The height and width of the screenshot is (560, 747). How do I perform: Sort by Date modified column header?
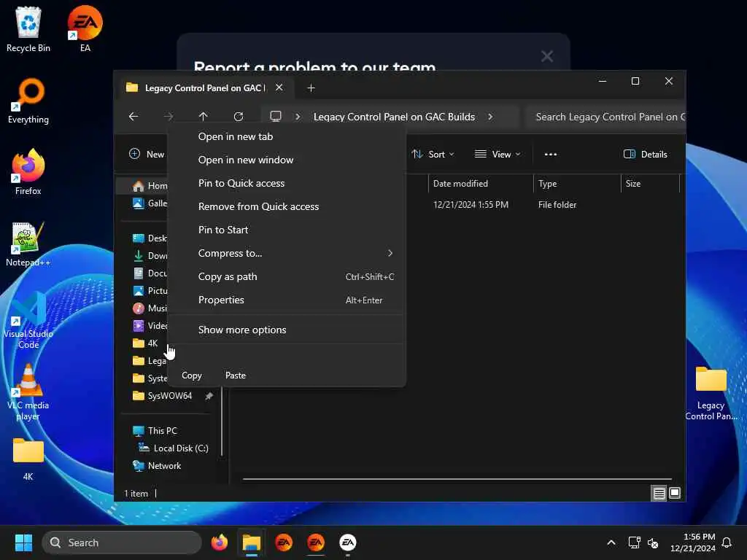[481, 183]
